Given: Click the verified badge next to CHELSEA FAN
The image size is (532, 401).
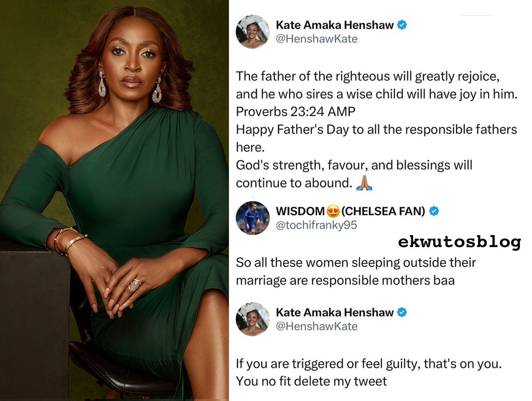Looking at the screenshot, I should (x=433, y=211).
